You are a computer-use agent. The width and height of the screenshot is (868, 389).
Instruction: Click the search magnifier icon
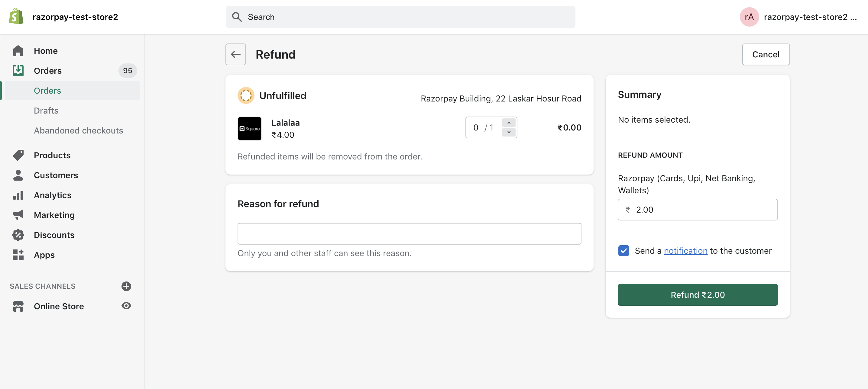click(237, 17)
